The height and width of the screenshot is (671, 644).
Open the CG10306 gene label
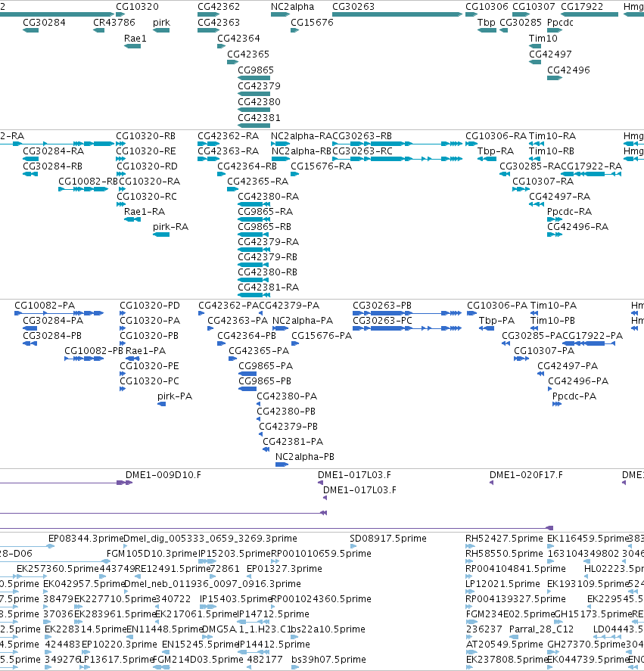click(487, 7)
